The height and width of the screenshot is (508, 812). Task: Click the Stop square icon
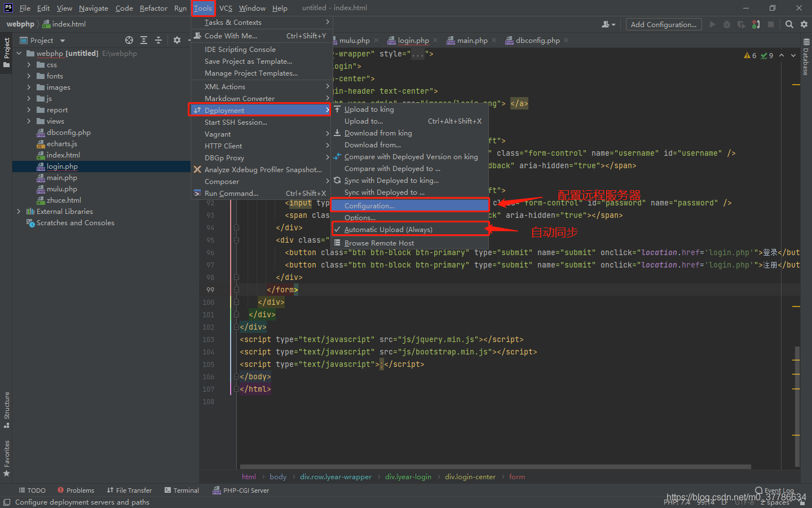click(x=771, y=24)
